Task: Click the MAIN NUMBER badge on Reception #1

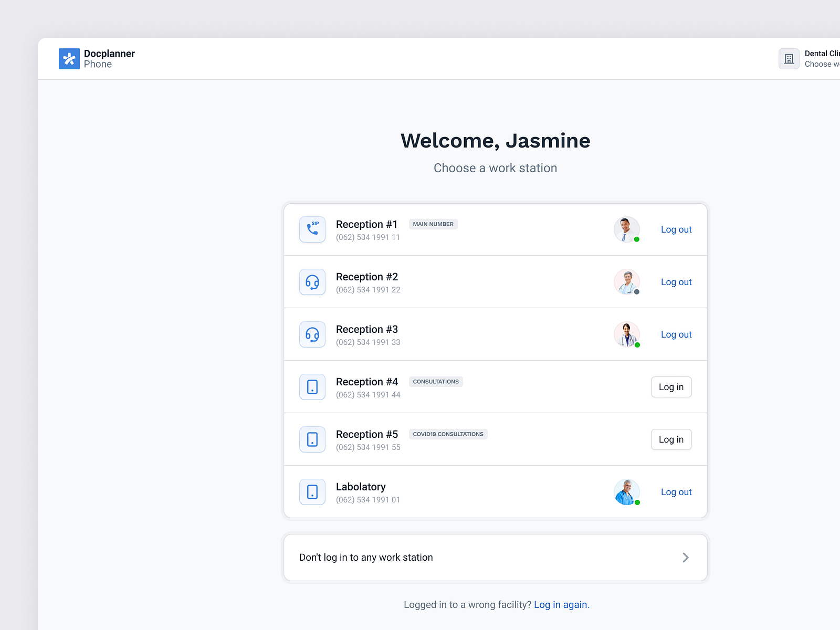Action: (x=433, y=224)
